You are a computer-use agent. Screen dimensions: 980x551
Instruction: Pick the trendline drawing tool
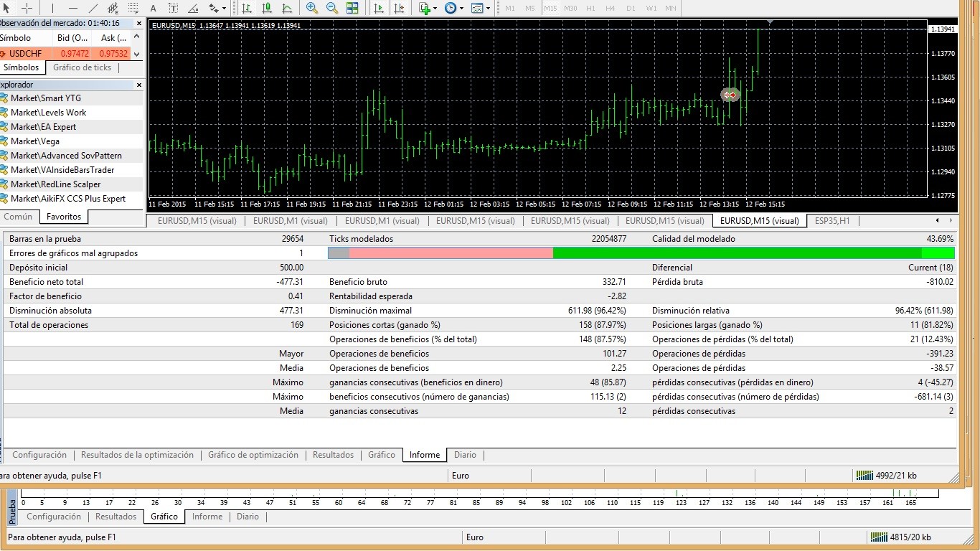[x=93, y=8]
